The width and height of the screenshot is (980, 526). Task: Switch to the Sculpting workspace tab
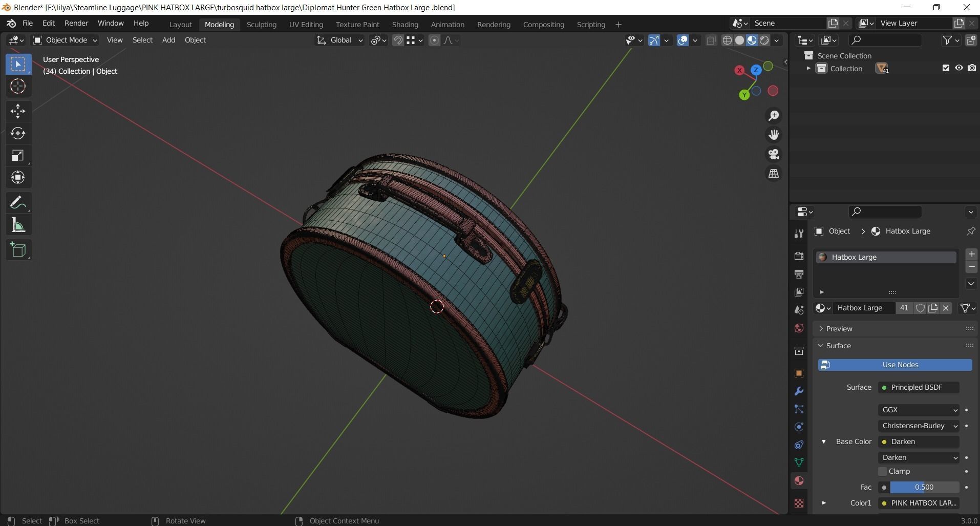[261, 25]
